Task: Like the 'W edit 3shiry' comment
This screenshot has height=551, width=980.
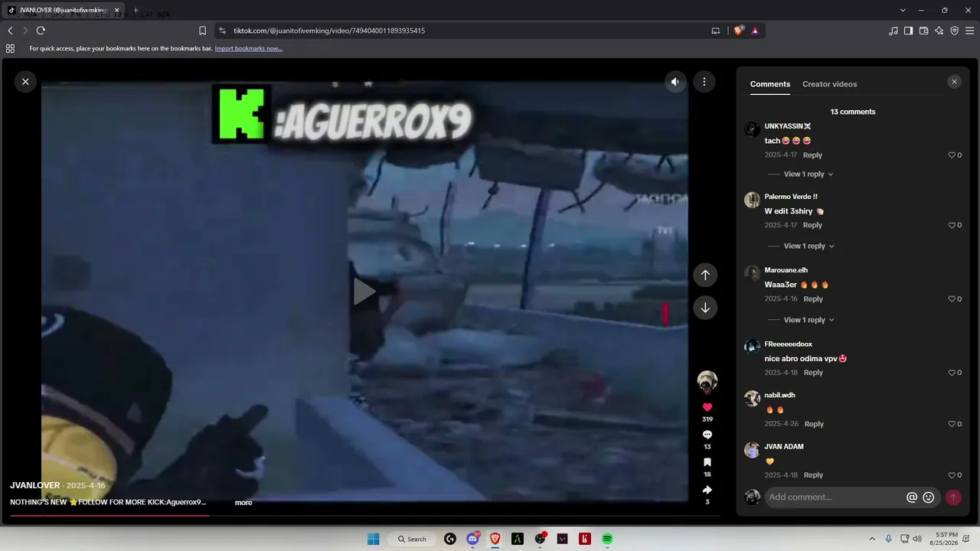Action: pos(952,225)
